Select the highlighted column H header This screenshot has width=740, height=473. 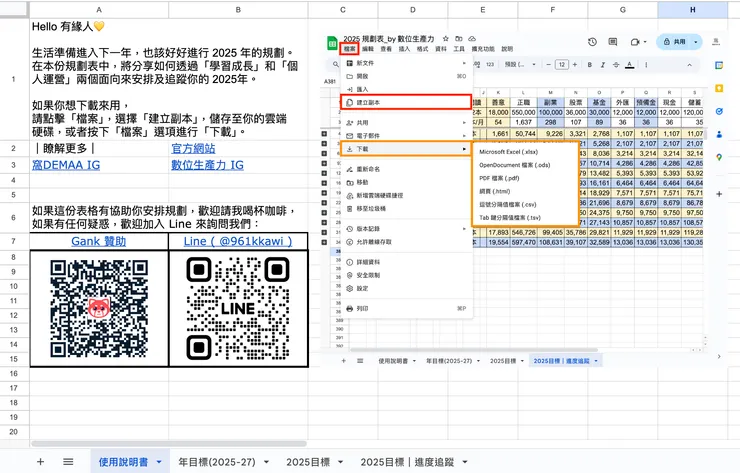tap(692, 9)
